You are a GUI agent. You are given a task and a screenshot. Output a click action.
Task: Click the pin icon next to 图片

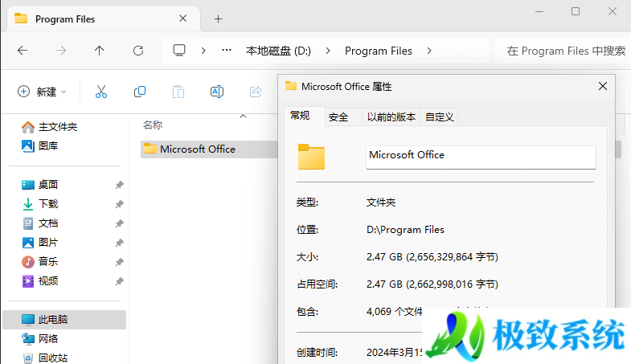(x=119, y=243)
